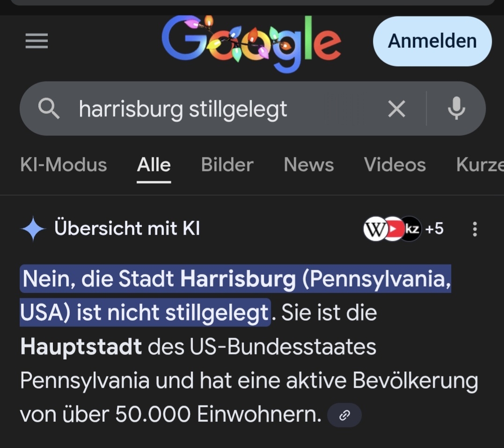Viewport: 504px width, 448px height.
Task: Open the black kz source icon
Action: tap(412, 229)
